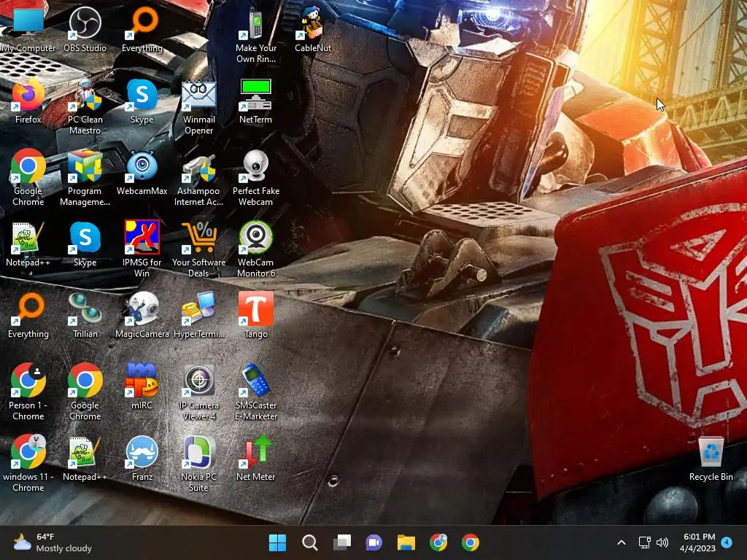Viewport: 747px width, 560px height.
Task: Open Trillian desktop shortcut
Action: point(85,315)
